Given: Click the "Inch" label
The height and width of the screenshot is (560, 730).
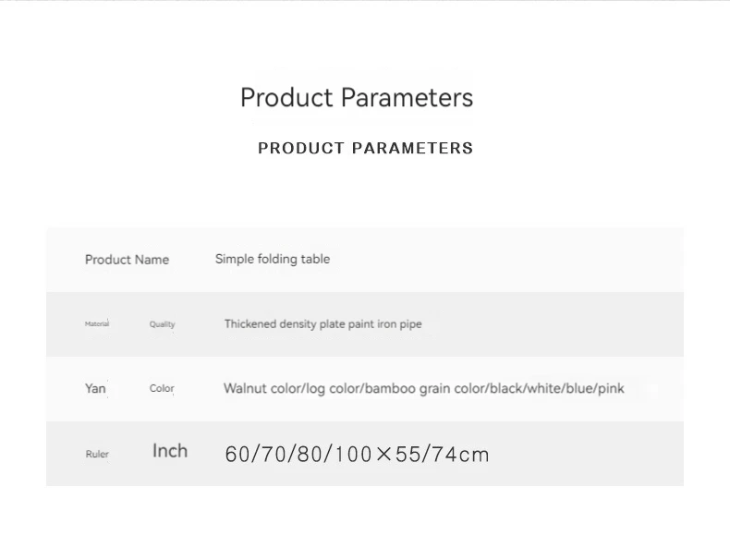Looking at the screenshot, I should click(170, 451).
